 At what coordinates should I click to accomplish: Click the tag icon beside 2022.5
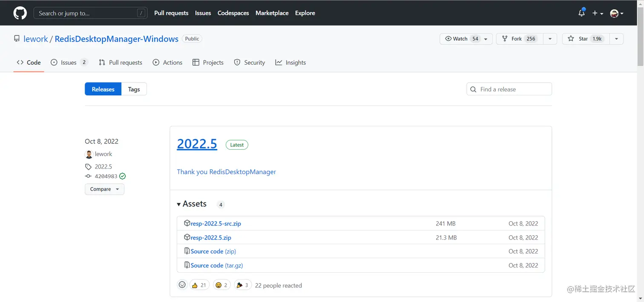(x=88, y=167)
